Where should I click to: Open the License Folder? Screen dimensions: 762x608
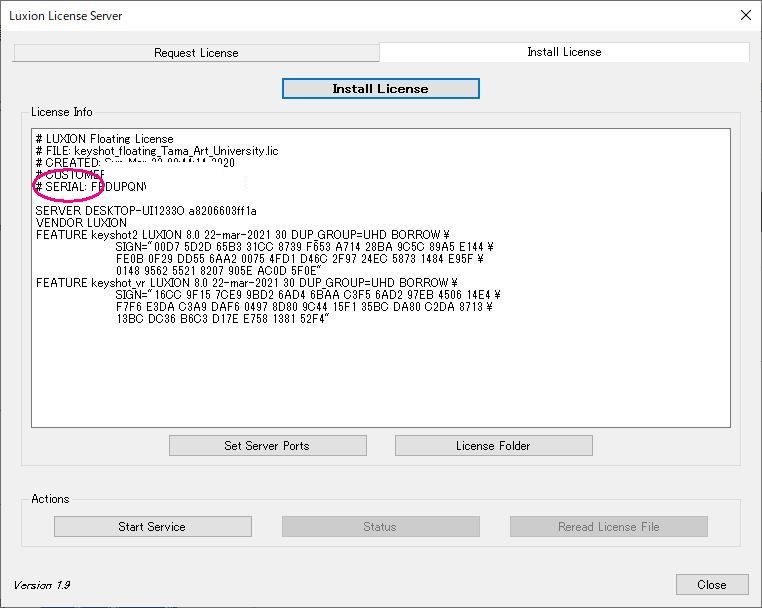[493, 446]
